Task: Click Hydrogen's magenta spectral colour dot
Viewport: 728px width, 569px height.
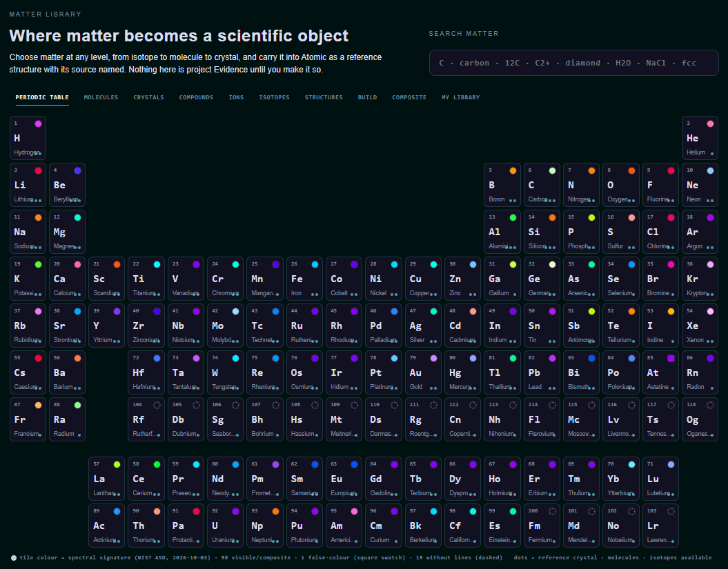Action: pyautogui.click(x=38, y=123)
